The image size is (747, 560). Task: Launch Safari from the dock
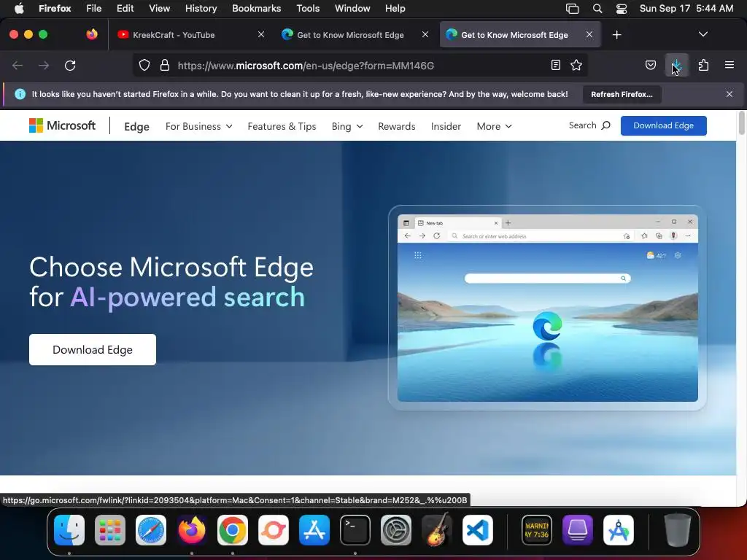click(151, 530)
